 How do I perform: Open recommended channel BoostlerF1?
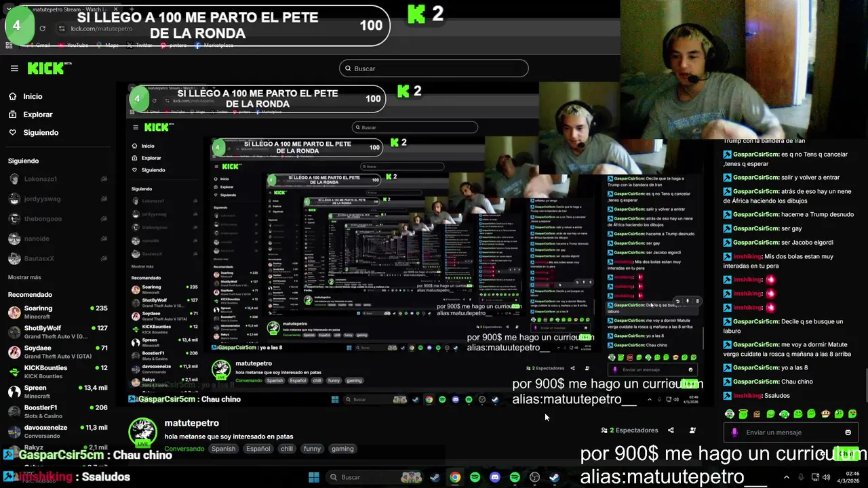(x=58, y=411)
